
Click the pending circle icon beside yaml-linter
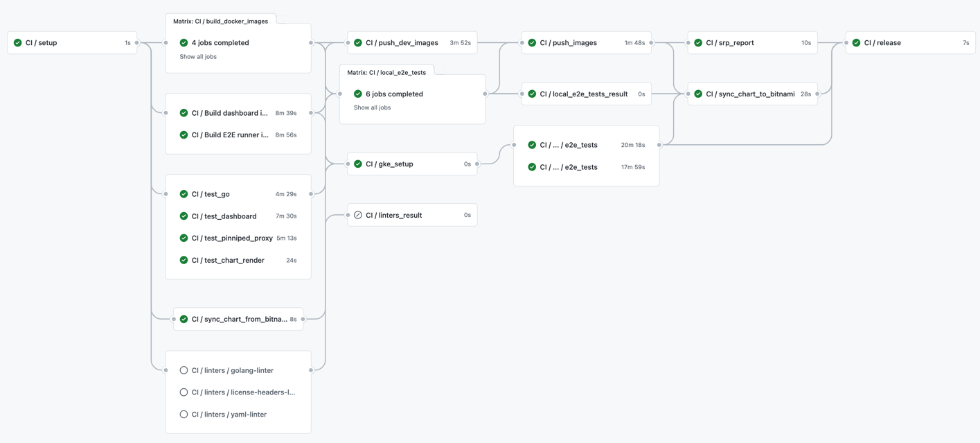point(184,414)
